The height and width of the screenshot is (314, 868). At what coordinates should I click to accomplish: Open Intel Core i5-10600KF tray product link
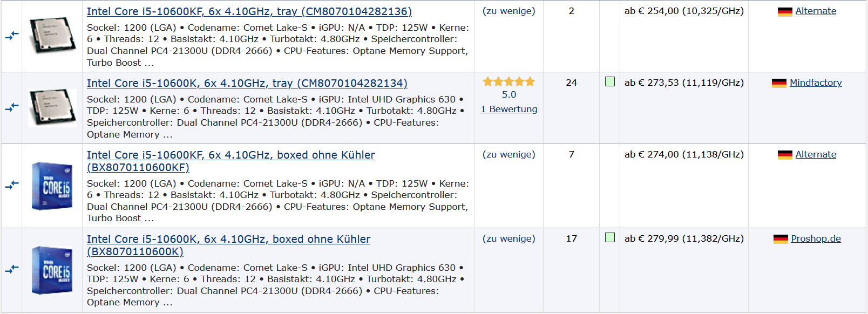(x=249, y=11)
